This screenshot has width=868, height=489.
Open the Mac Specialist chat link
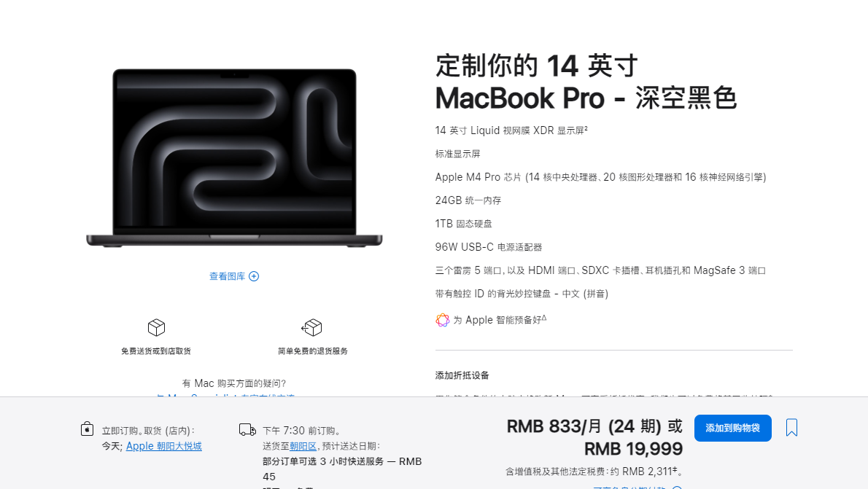(225, 395)
